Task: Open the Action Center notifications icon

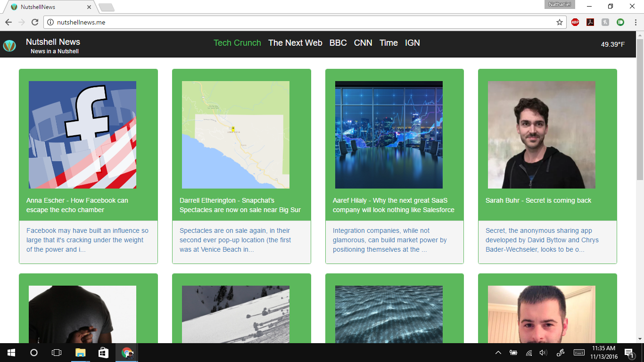Action: (x=629, y=353)
